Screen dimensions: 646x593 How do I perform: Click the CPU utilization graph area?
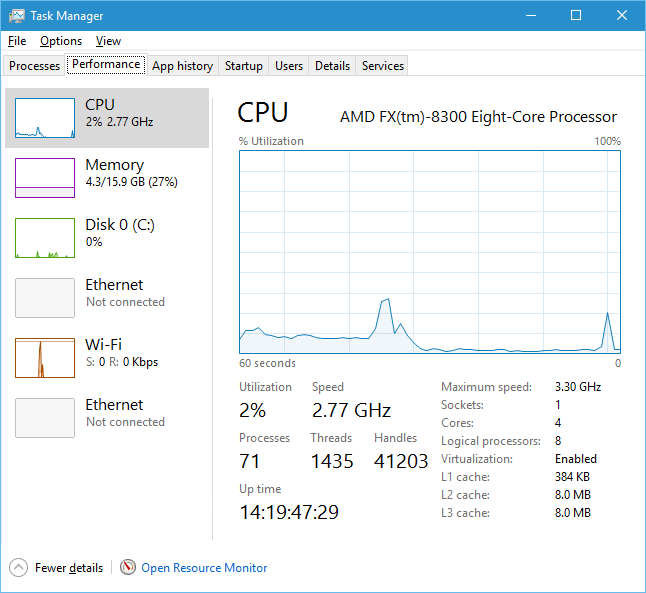(x=430, y=252)
